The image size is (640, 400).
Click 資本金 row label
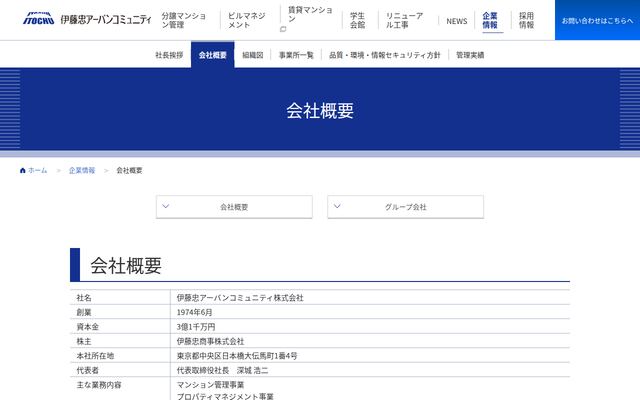pos(87,327)
